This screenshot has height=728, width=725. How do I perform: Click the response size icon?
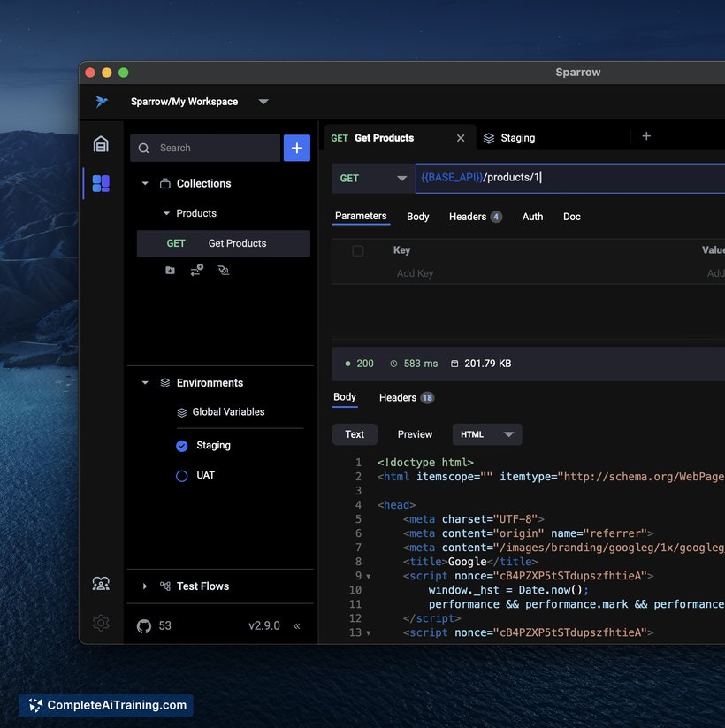tap(454, 364)
